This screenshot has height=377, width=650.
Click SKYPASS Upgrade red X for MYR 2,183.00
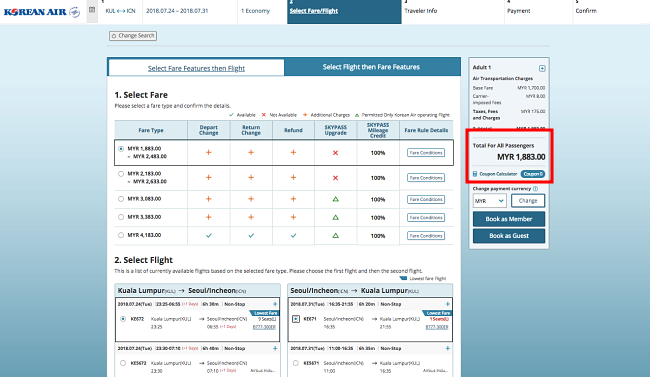(x=335, y=178)
